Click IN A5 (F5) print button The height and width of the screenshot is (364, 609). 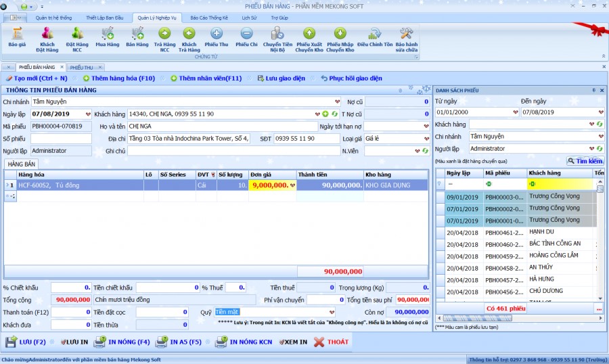179,342
